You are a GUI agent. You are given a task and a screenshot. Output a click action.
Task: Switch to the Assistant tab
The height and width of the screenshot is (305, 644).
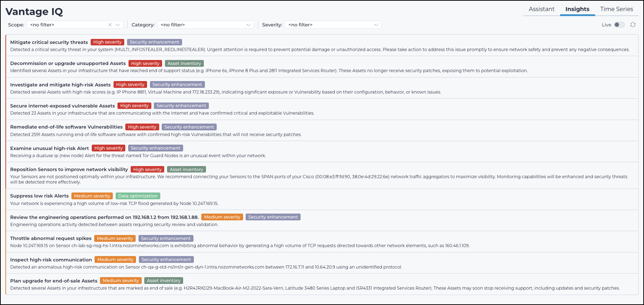coord(541,9)
